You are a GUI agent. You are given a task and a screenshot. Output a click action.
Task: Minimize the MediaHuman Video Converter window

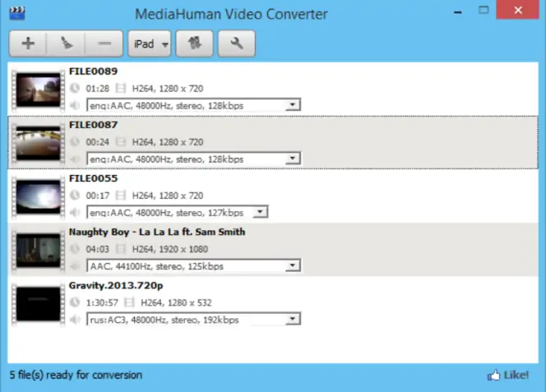[x=458, y=12]
